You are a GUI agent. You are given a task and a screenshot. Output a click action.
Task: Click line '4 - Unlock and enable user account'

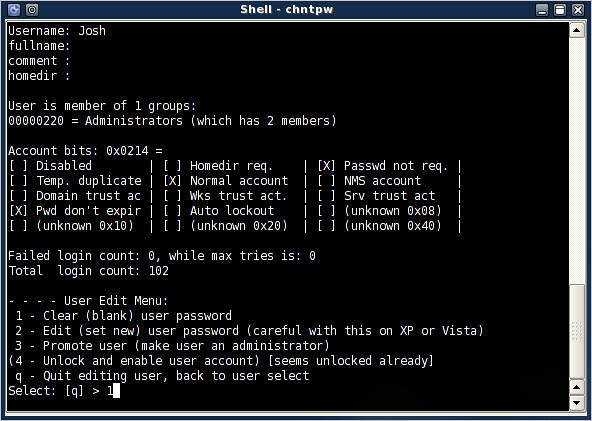tap(221, 361)
